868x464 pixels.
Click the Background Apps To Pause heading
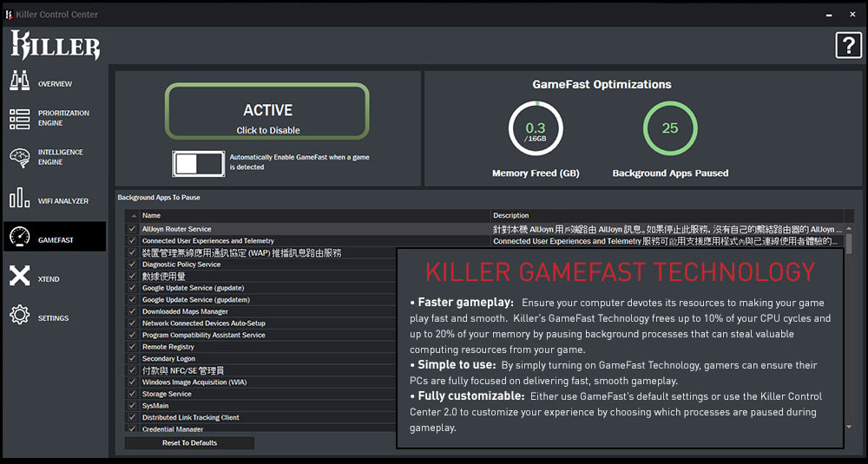pos(159,198)
